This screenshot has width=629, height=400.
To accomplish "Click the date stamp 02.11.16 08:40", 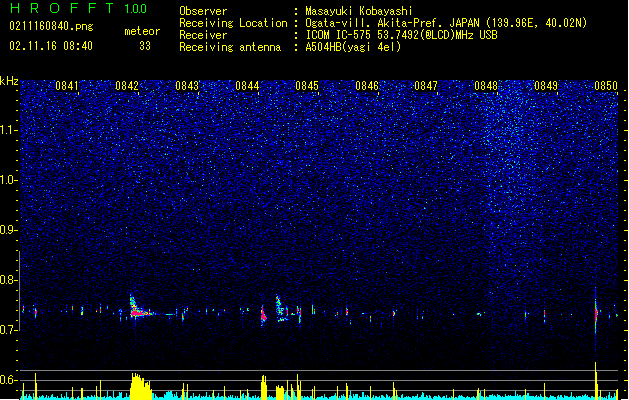I will [51, 46].
